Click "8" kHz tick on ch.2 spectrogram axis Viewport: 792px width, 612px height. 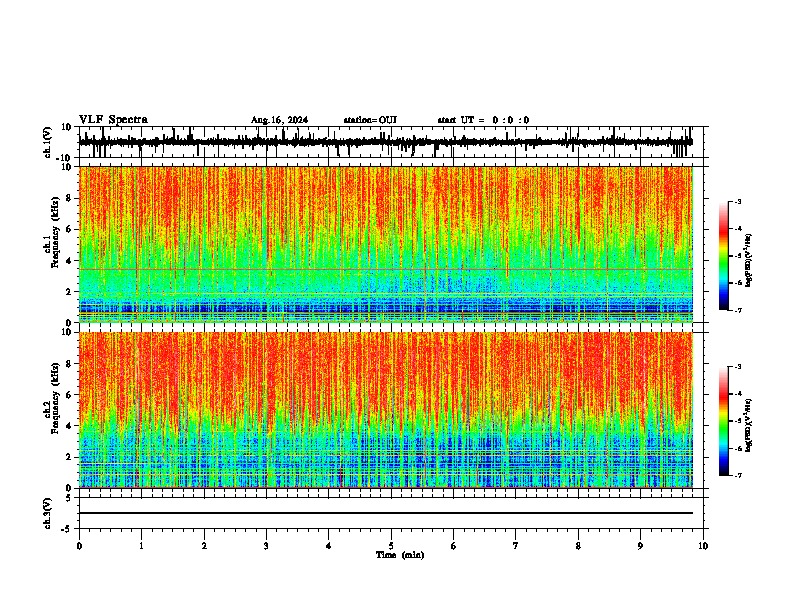tap(70, 364)
